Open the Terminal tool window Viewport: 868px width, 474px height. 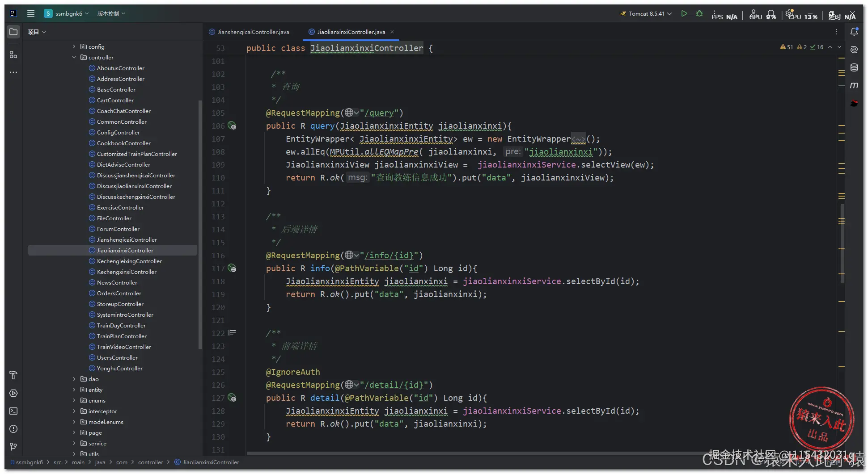13,411
